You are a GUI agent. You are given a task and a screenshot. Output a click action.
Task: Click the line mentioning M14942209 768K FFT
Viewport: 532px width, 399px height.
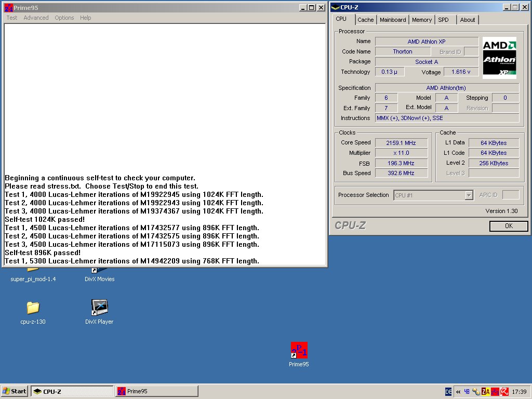coord(132,261)
